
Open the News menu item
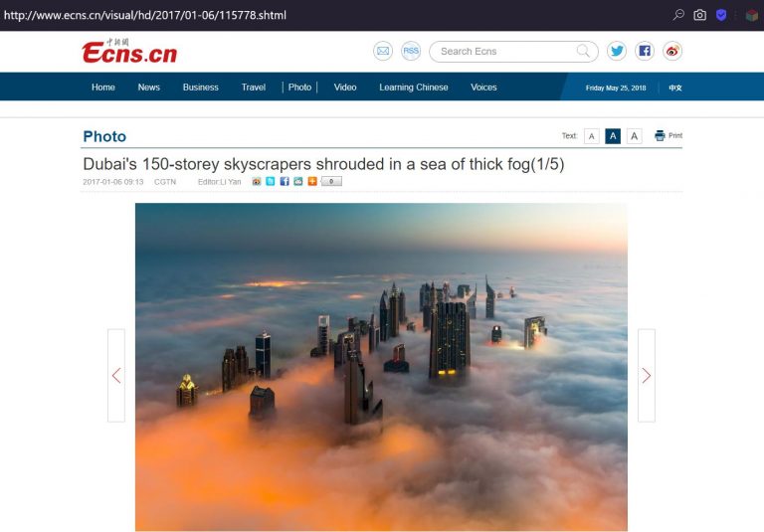(148, 88)
